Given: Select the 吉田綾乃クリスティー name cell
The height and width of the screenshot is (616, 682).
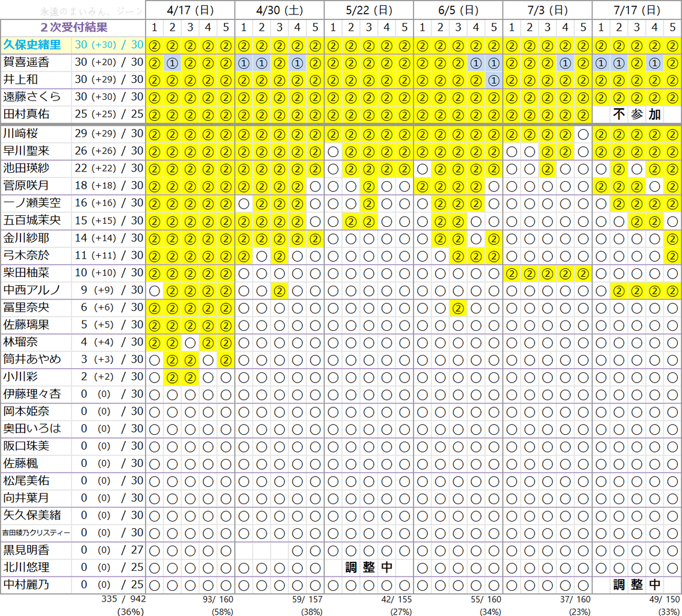Looking at the screenshot, I should click(36, 533).
